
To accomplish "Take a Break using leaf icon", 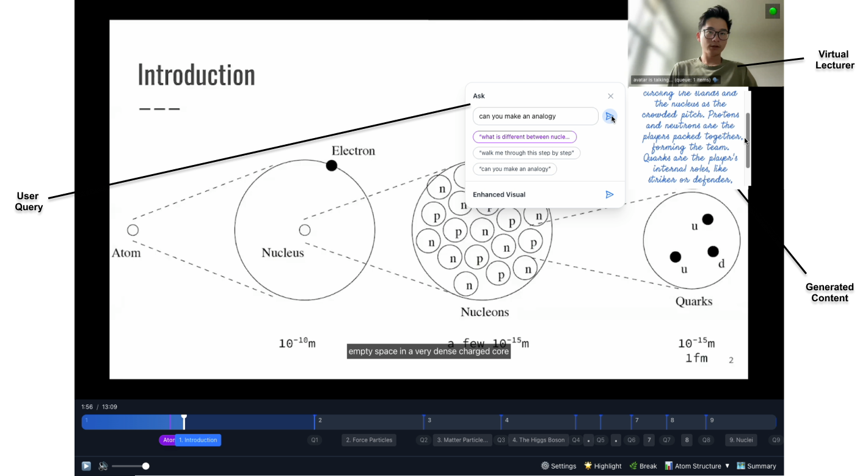I will pyautogui.click(x=643, y=466).
